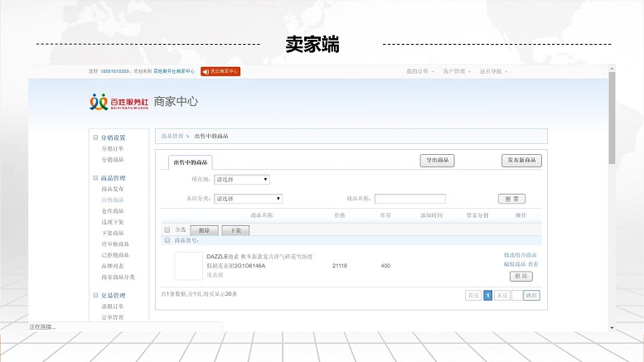The image size is (644, 362).
Task: Click the 退出商家中心 exit button
Action: click(220, 71)
